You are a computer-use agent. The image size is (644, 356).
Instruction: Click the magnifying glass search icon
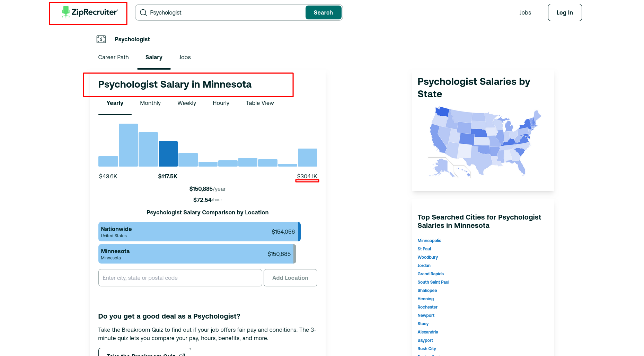click(143, 13)
